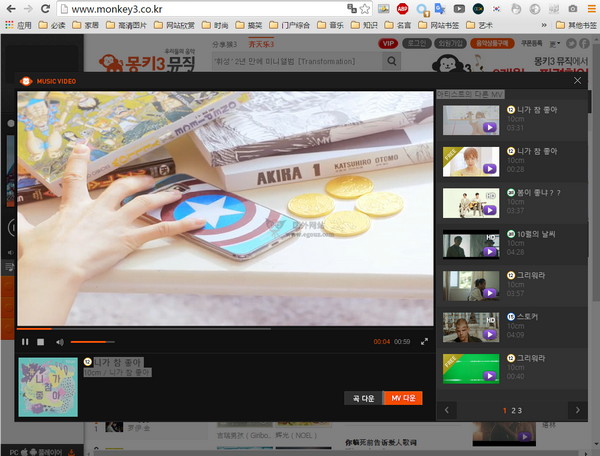Viewport: 600px width, 456px height.
Task: Play the first 니가 참 좋아 03:31 video
Action: 471,120
